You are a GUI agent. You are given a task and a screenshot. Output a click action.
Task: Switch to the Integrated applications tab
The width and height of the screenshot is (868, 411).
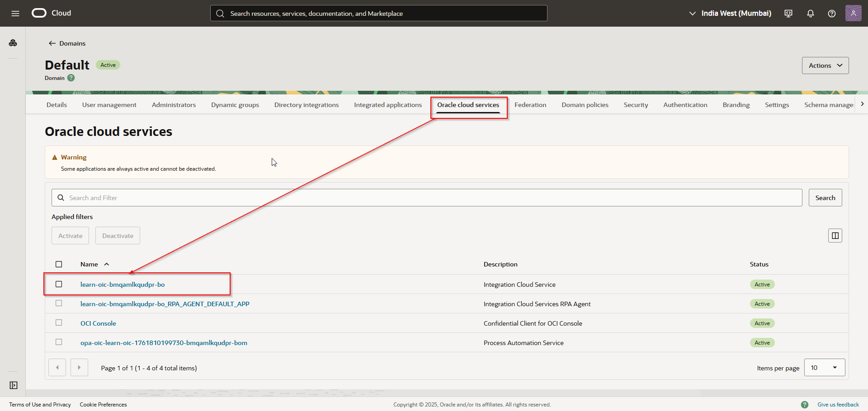[x=387, y=105]
